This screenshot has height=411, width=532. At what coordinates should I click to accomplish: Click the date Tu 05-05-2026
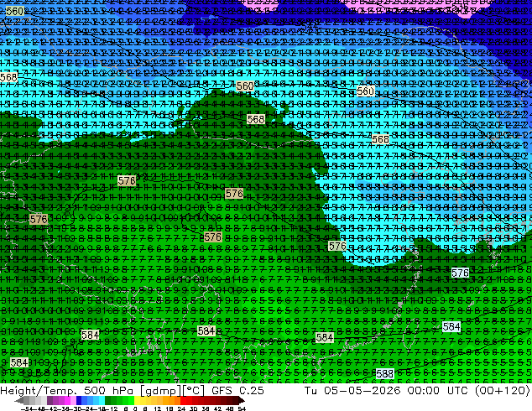coord(352,390)
